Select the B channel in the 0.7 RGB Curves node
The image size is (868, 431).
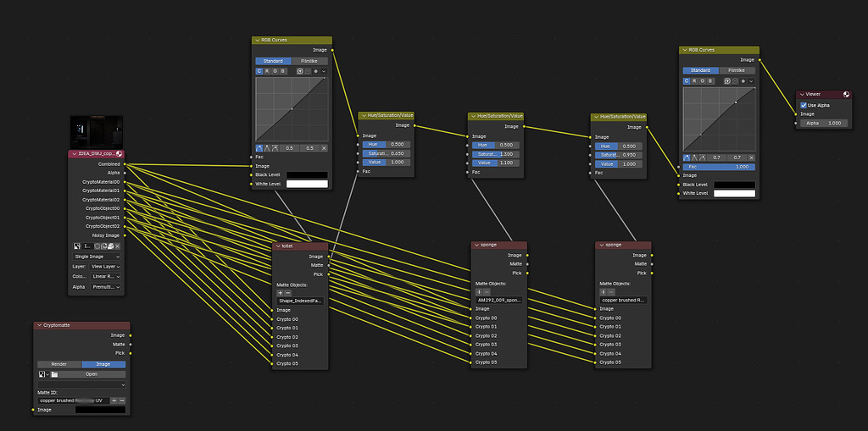coord(710,80)
